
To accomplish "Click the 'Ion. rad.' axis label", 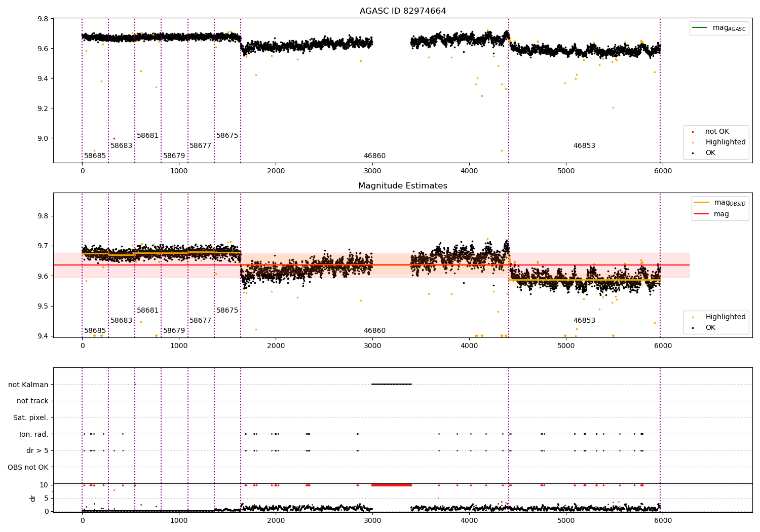I will click(34, 434).
